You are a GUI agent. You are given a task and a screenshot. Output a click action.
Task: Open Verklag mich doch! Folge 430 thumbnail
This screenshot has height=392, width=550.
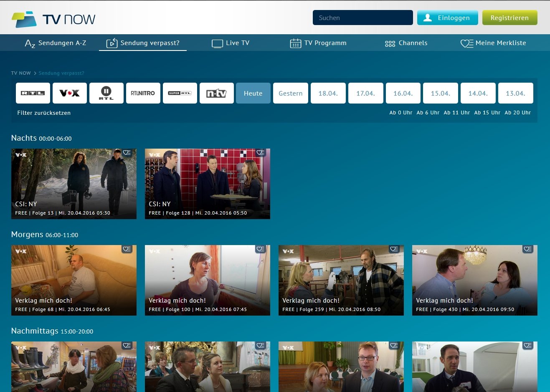475,280
